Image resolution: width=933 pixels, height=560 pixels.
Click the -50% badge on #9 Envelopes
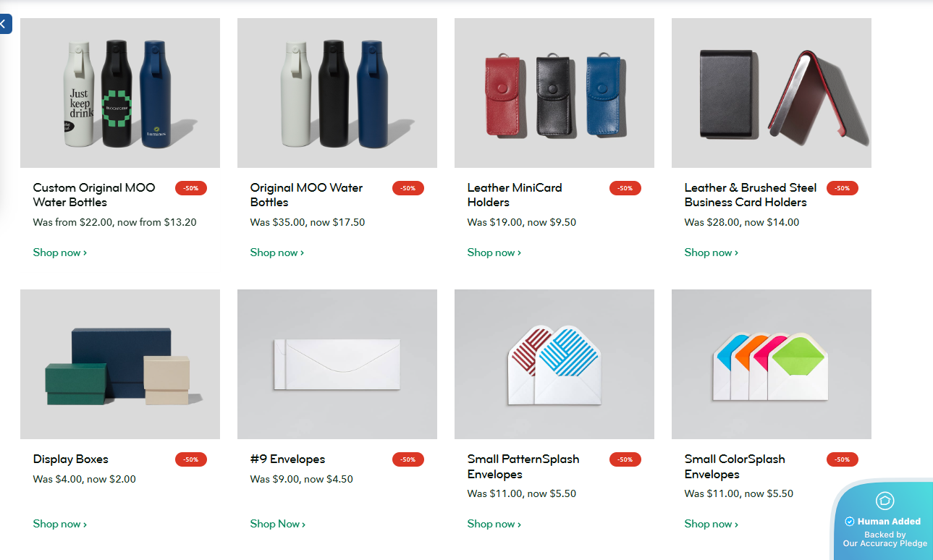click(408, 459)
